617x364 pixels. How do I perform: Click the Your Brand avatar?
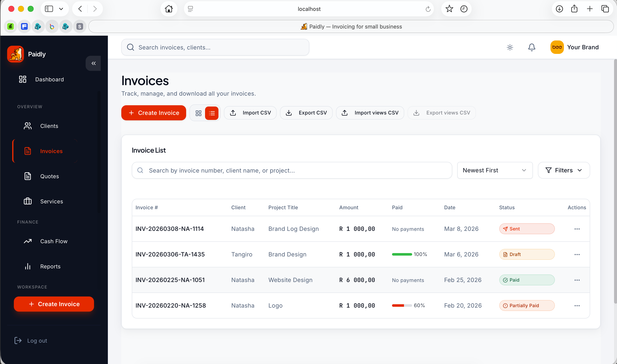click(x=557, y=47)
